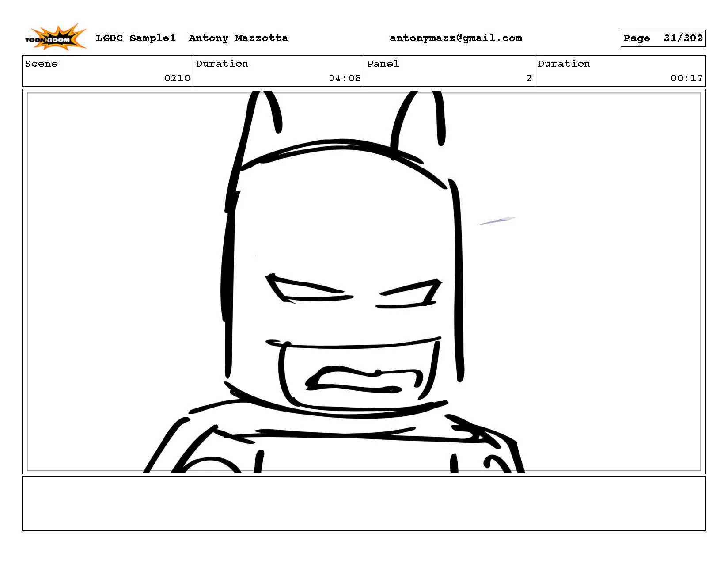
Task: Select the "Panel" header label
Action: (x=383, y=64)
